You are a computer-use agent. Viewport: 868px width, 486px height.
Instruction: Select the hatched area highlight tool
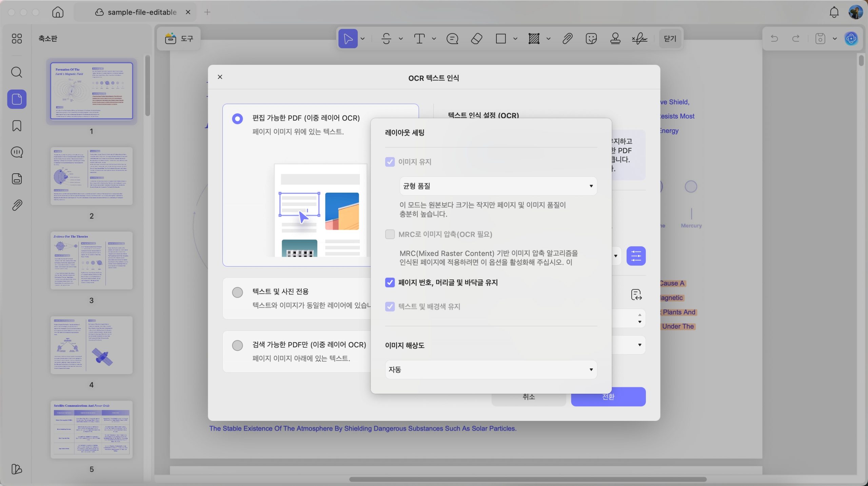point(534,39)
